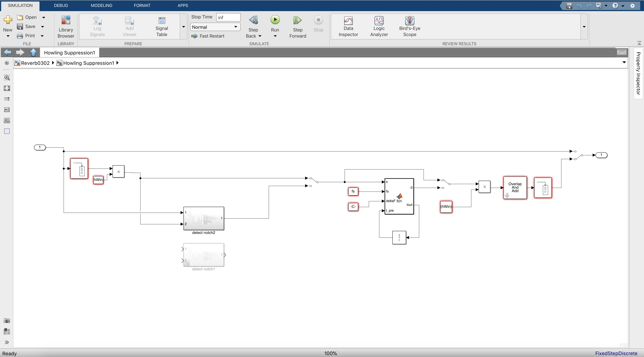Click the Step Back icon
Screen dimensions: 644x357
(253, 20)
